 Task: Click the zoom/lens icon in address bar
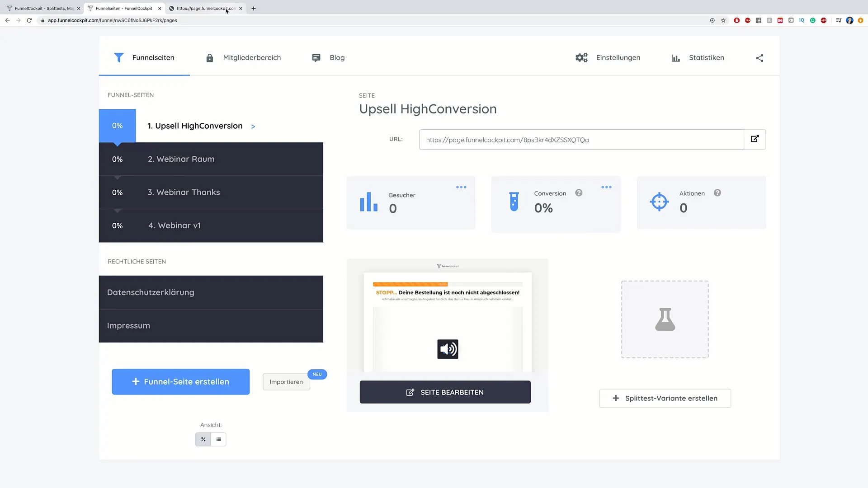point(712,20)
